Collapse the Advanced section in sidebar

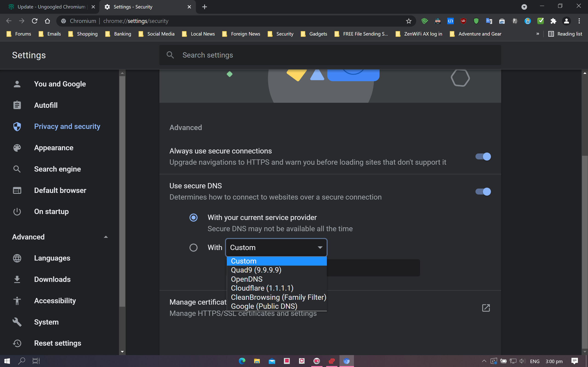(106, 237)
